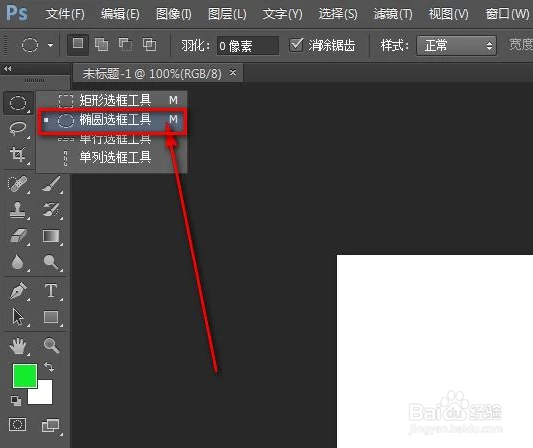Select the Dodge tool
533x448 pixels.
[51, 262]
